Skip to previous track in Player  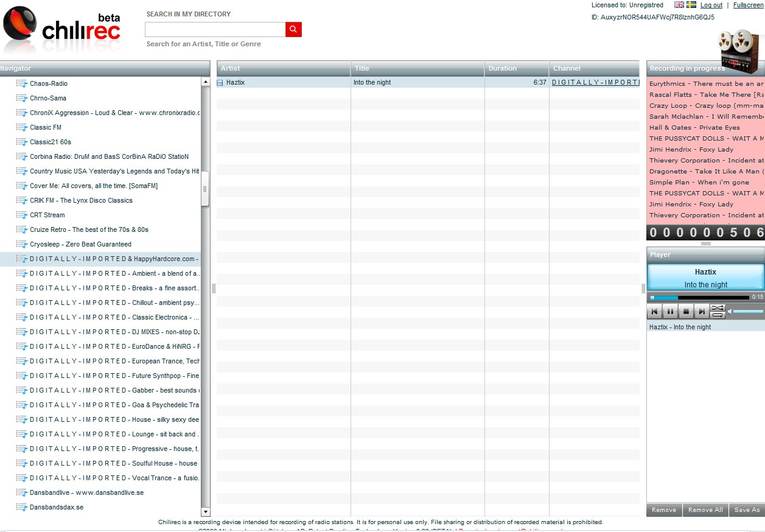pyautogui.click(x=654, y=311)
